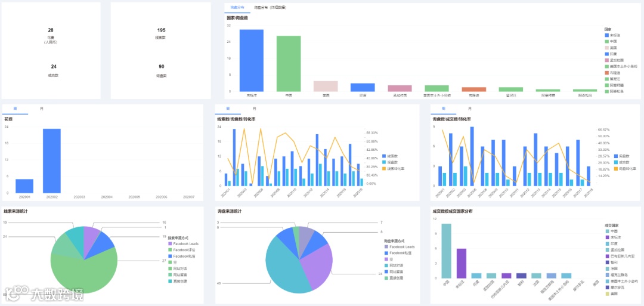This screenshot has height=306, width=644.
Task: Click 智利 in the 成交国家 legend
Action: (x=611, y=262)
